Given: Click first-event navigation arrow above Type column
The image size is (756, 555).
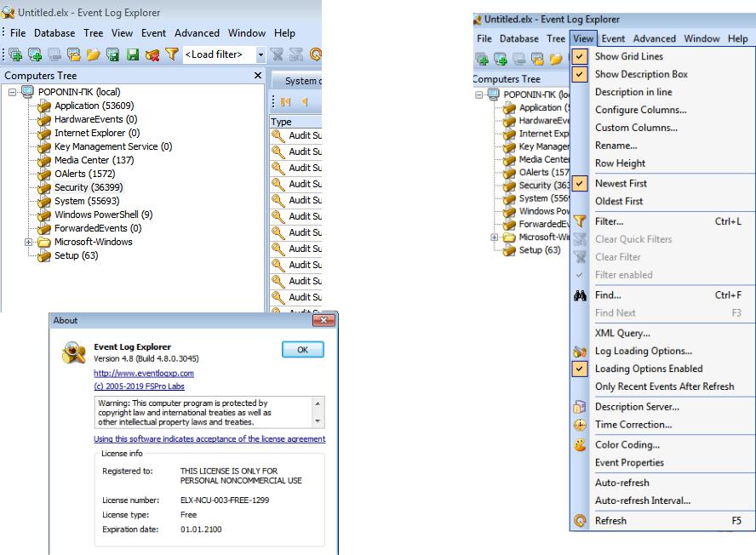Looking at the screenshot, I should pos(285,102).
